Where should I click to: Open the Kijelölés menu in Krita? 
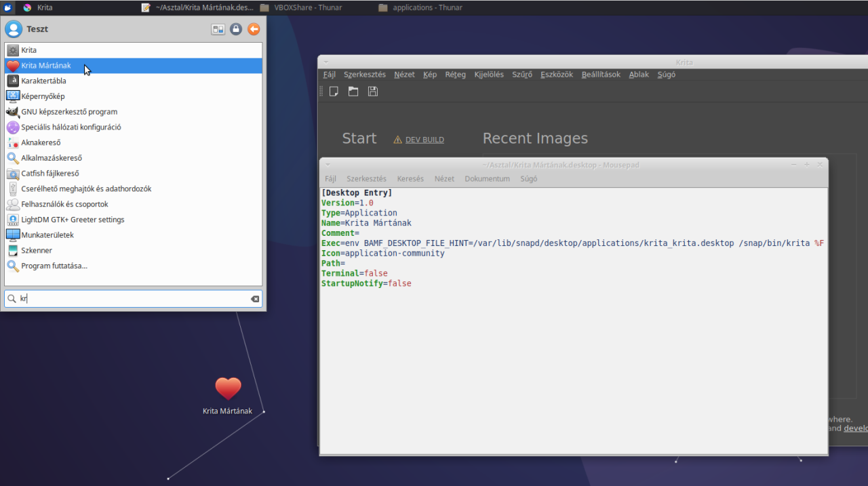[489, 75]
